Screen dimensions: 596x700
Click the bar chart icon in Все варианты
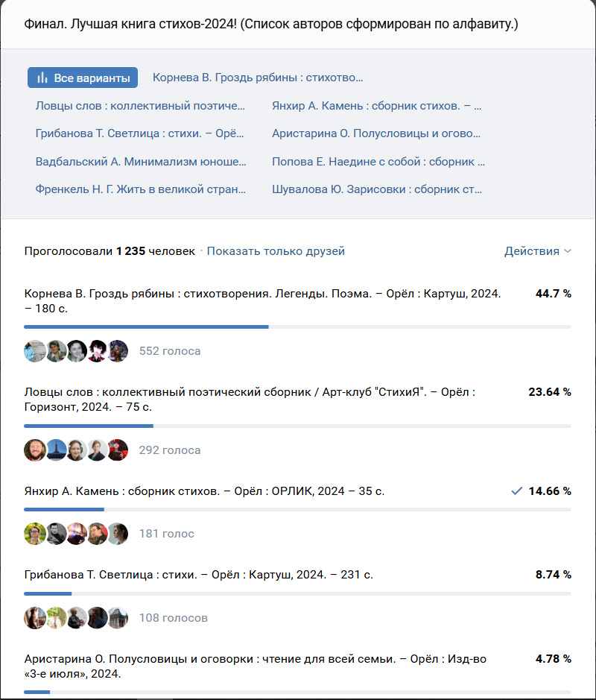click(x=42, y=78)
